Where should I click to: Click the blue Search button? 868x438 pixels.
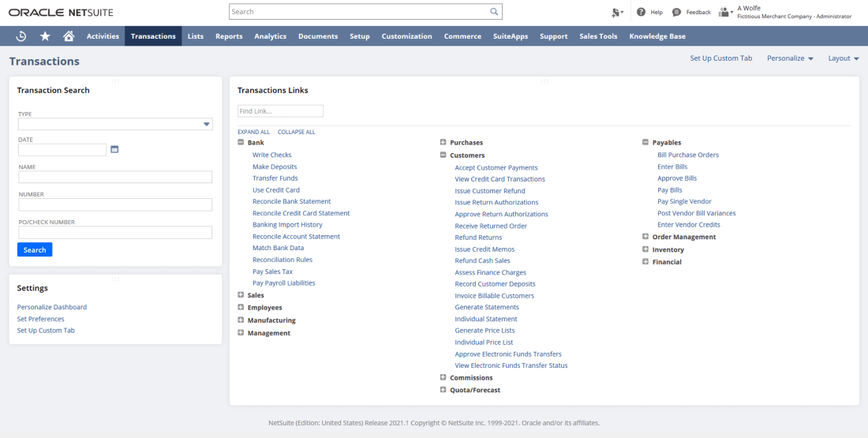pyautogui.click(x=35, y=249)
